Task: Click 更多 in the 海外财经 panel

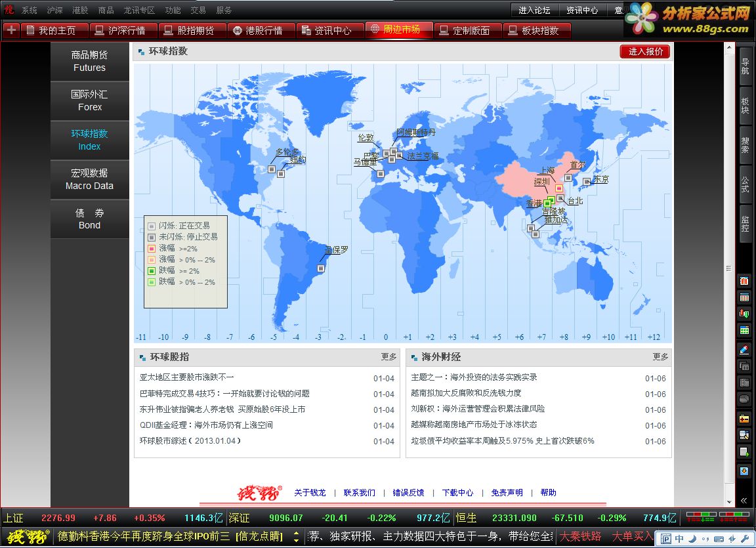Action: coord(661,356)
